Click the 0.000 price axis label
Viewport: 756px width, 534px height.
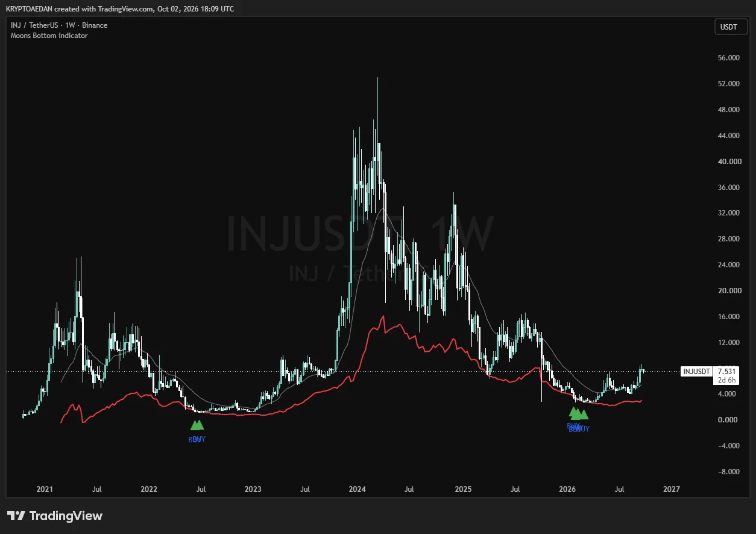(x=727, y=420)
